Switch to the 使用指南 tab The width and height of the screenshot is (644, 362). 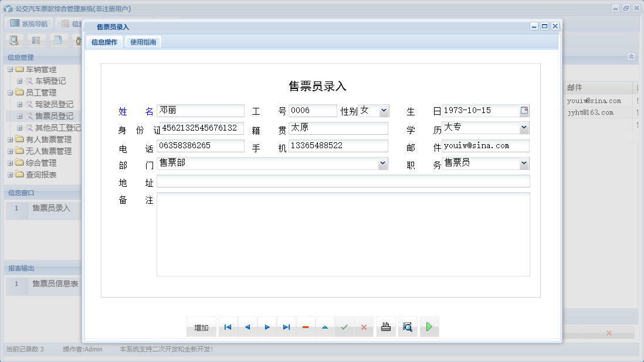[x=143, y=42]
